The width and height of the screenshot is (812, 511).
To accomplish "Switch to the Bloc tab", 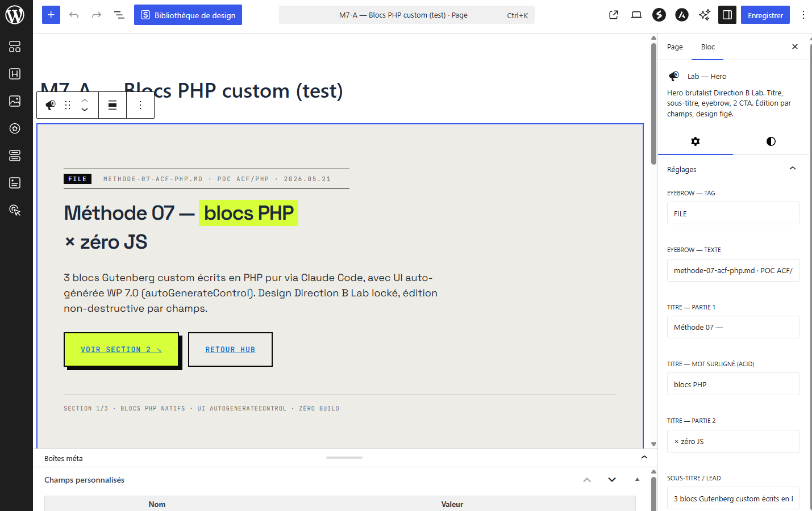I will 707,47.
